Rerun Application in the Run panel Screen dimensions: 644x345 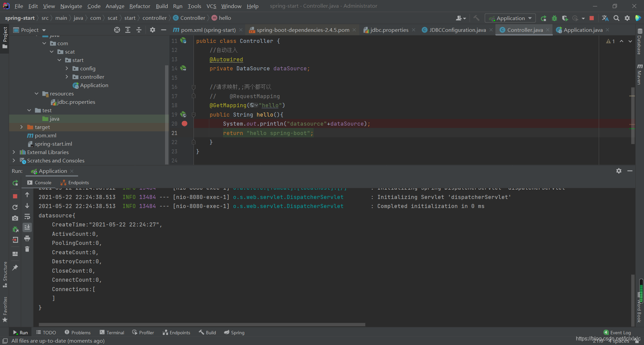15,183
